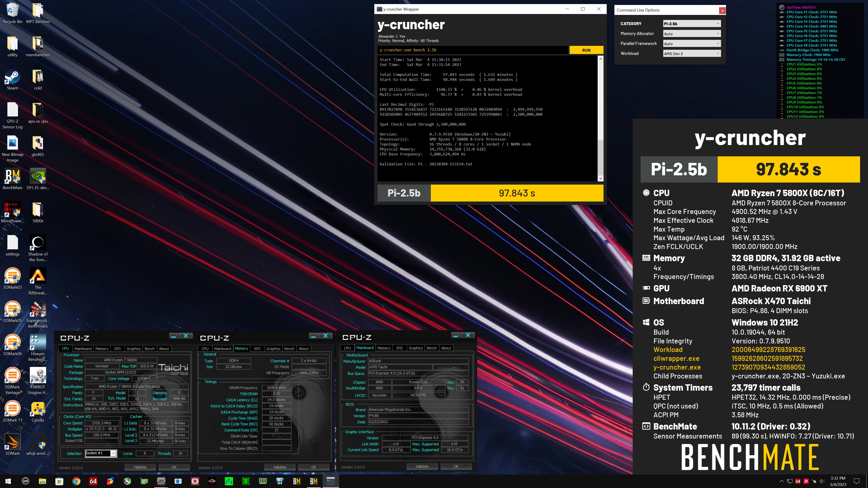Click the yellow 97.843 s result in y-cruncher Wrapper
The height and width of the screenshot is (488, 868).
517,193
